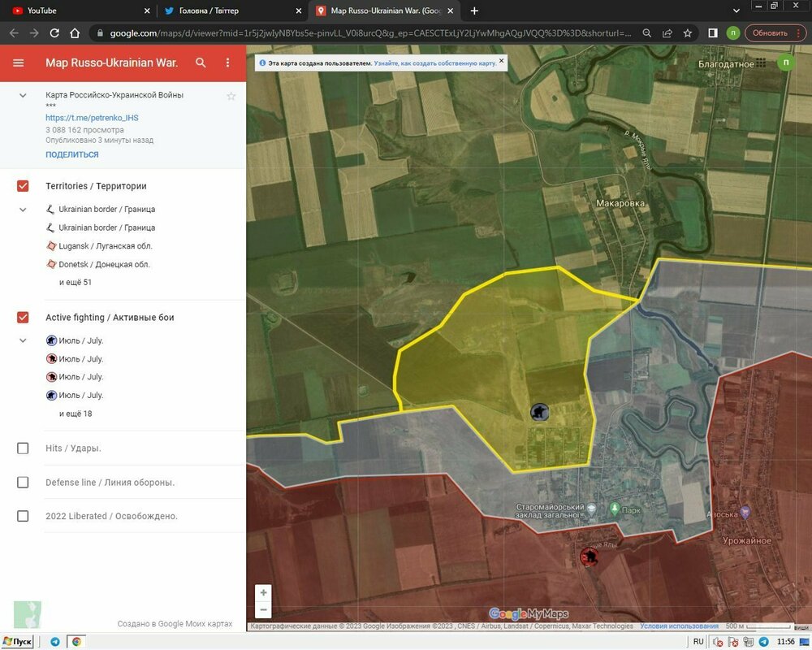Disable the Active fighting layer
The height and width of the screenshot is (650, 812).
(x=23, y=317)
